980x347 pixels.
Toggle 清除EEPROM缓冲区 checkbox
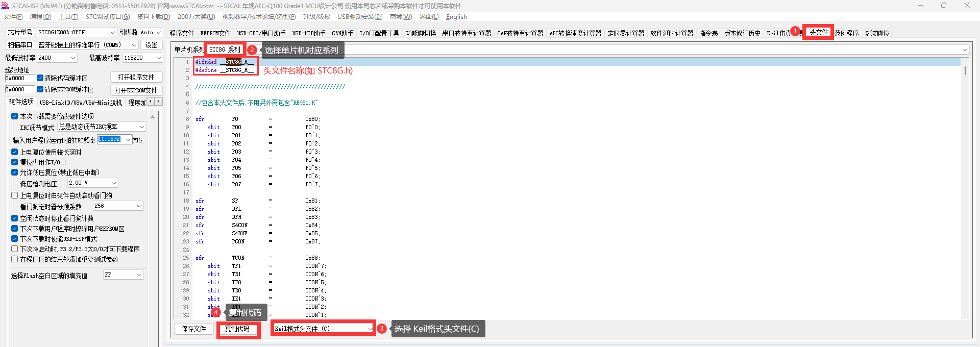[x=40, y=89]
